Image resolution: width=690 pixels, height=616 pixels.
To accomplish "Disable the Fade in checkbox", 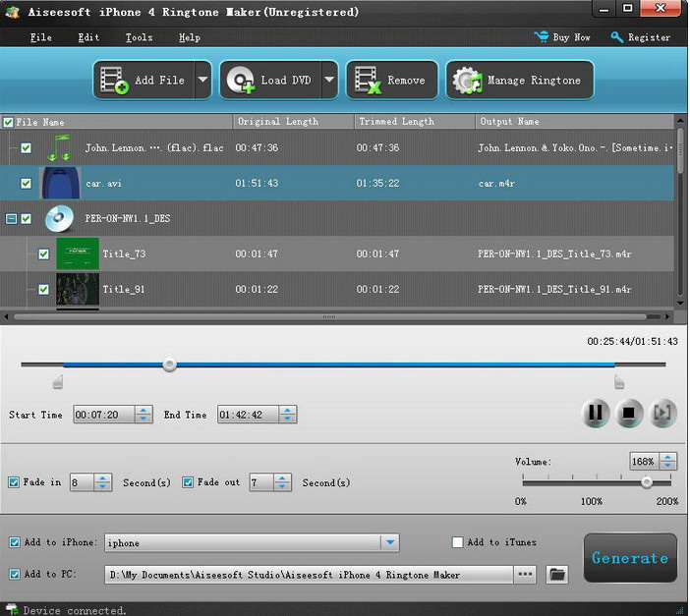I will [x=14, y=482].
